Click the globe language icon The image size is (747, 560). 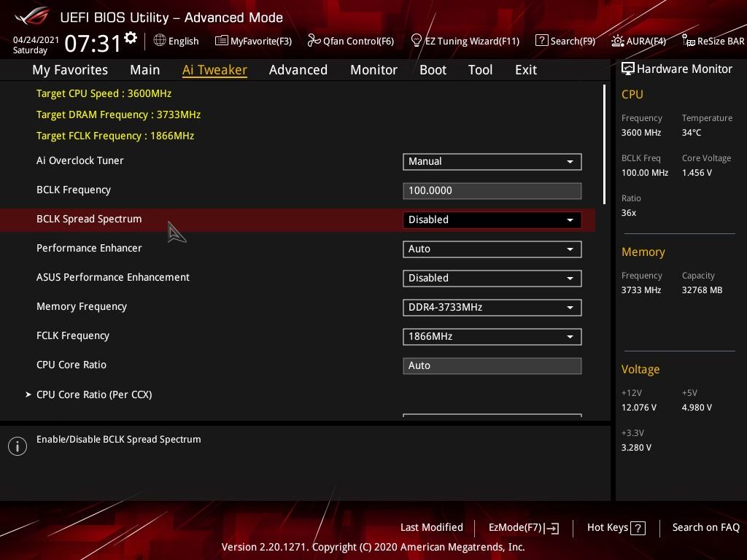[160, 41]
